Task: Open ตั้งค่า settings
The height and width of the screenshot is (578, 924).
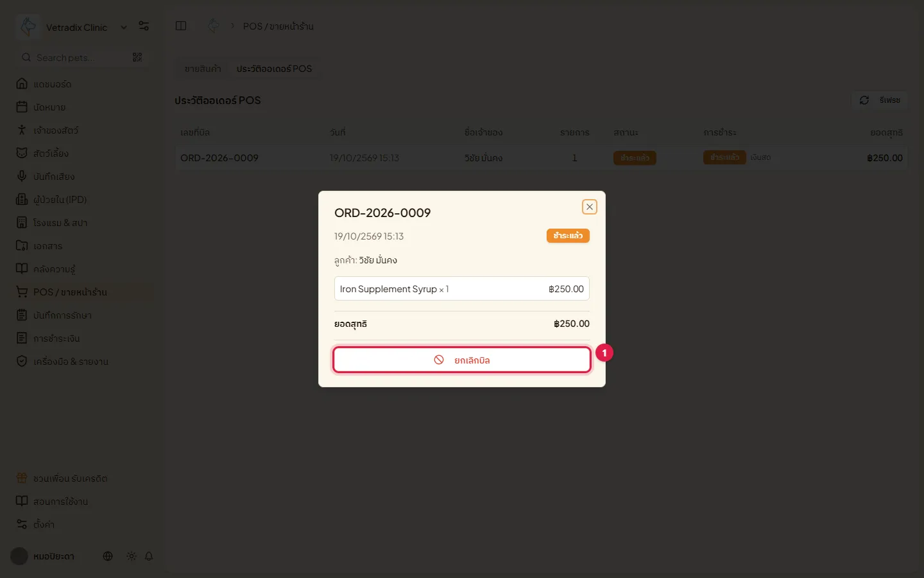Action: point(83,525)
